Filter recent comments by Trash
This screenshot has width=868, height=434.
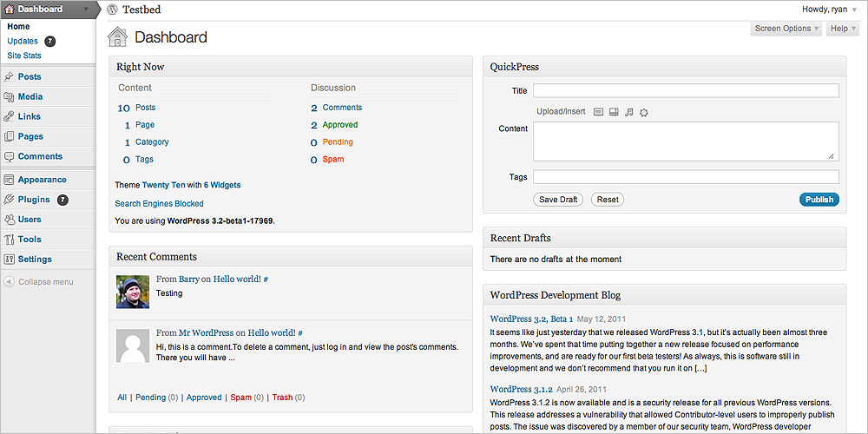tap(282, 398)
